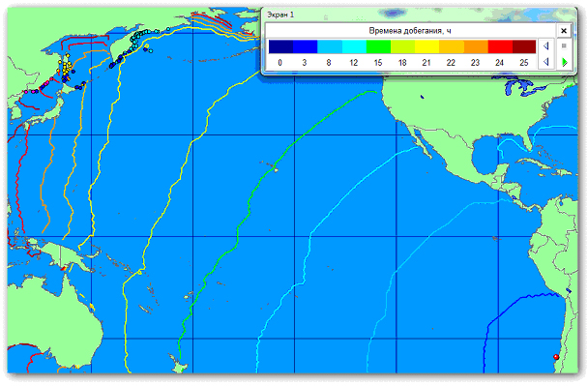Start animation with the green play arrow
Image resolution: width=588 pixels, height=386 pixels.
point(564,62)
